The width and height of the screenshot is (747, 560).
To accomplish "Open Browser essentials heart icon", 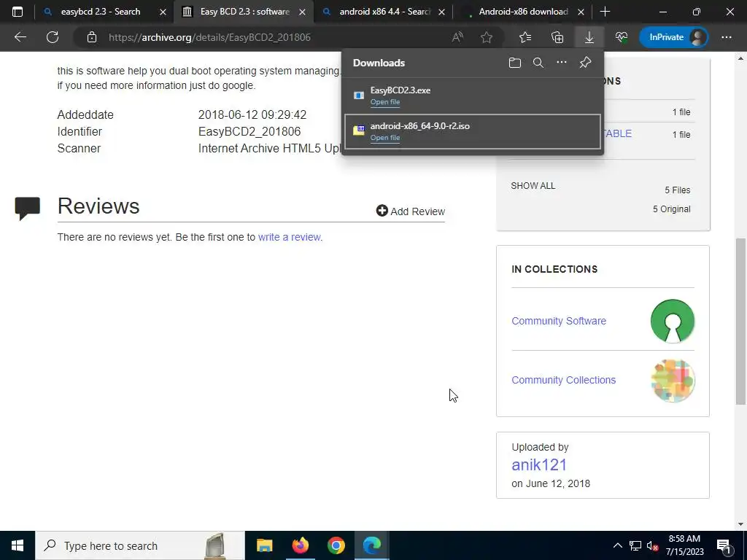I will 622,37.
